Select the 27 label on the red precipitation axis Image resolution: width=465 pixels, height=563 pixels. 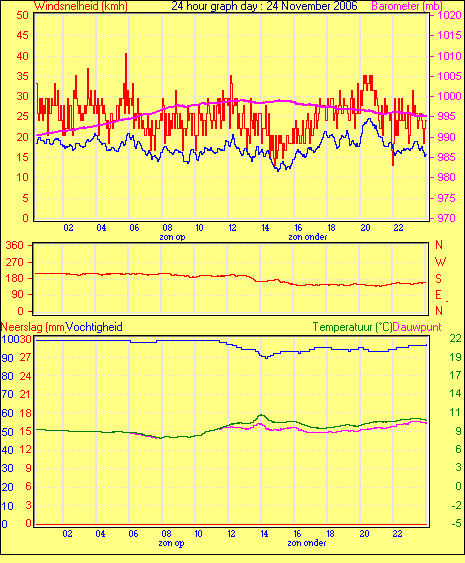[x=25, y=358]
